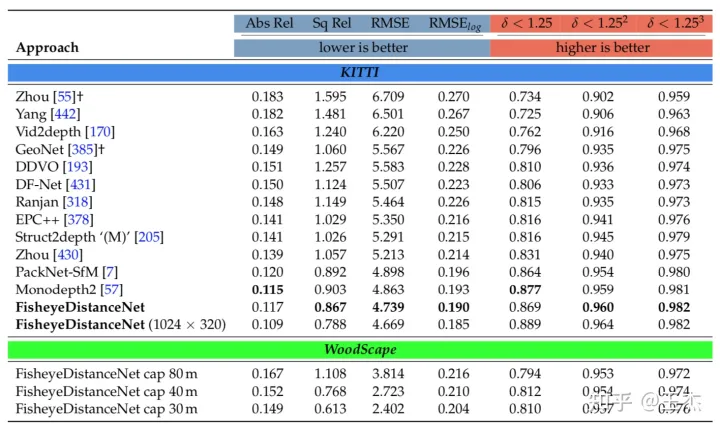Click δ value 0.889 in 1024 × 320 row
The image size is (720, 431).
coord(525,325)
